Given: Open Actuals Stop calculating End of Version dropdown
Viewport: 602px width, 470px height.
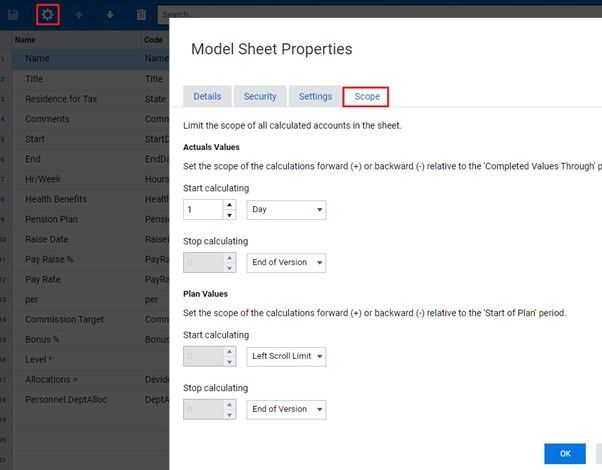Looking at the screenshot, I should [x=286, y=263].
